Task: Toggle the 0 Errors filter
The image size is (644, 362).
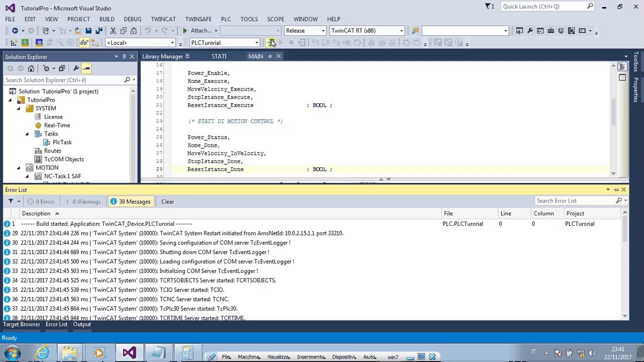Action: coord(41,202)
